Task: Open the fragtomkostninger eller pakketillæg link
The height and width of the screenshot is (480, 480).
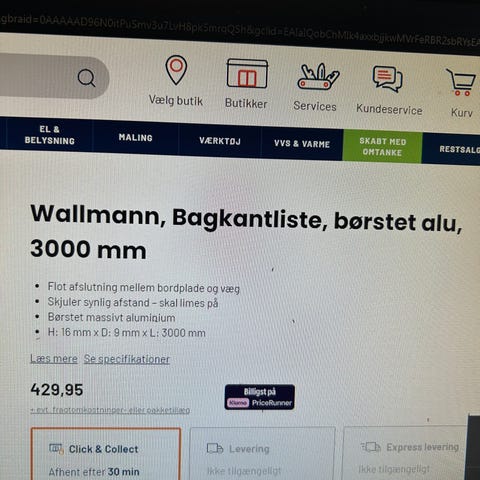Action: click(x=110, y=410)
